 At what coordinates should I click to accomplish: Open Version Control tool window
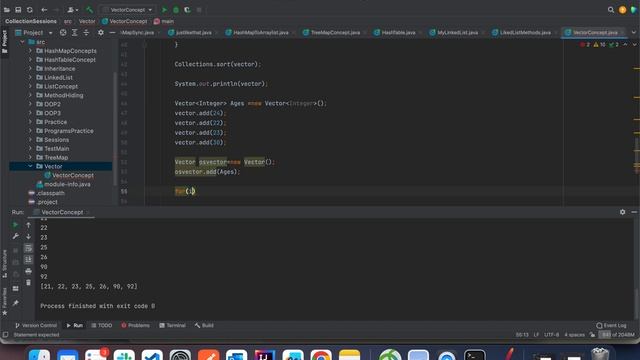[36, 326]
